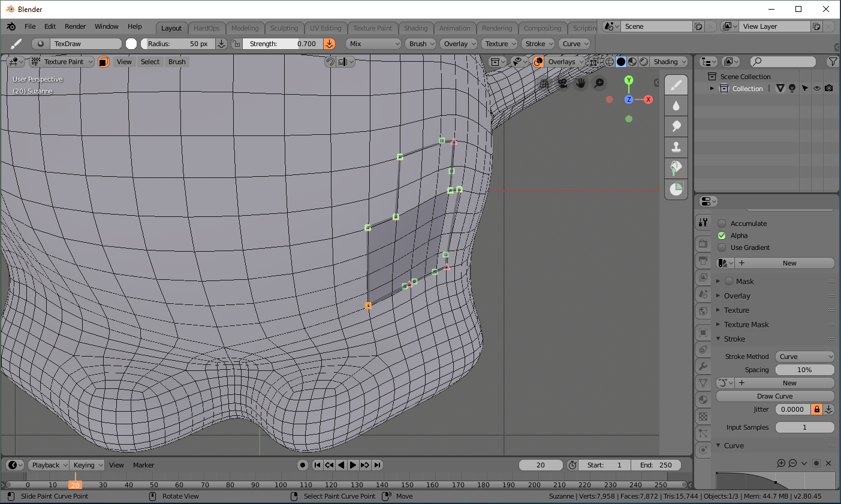Open the Shading options dropdown
The height and width of the screenshot is (504, 841).
coord(669,62)
